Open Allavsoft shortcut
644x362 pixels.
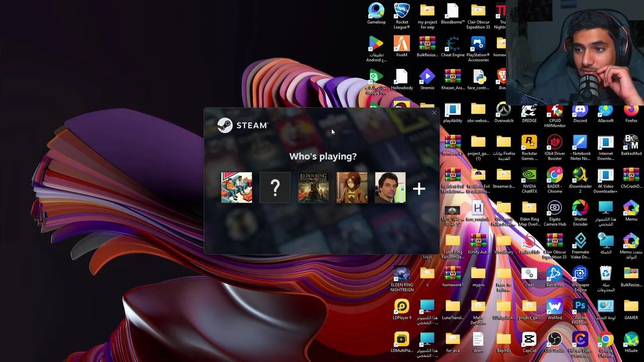coord(606,113)
